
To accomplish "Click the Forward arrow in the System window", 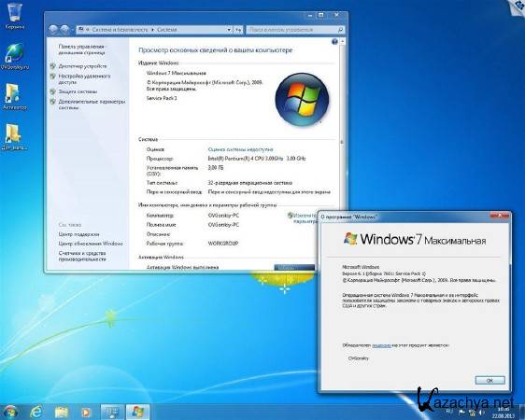I will [x=65, y=30].
